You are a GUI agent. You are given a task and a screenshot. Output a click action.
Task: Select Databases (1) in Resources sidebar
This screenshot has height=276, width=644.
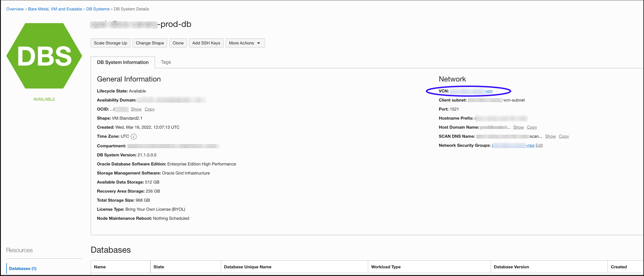[x=23, y=268]
